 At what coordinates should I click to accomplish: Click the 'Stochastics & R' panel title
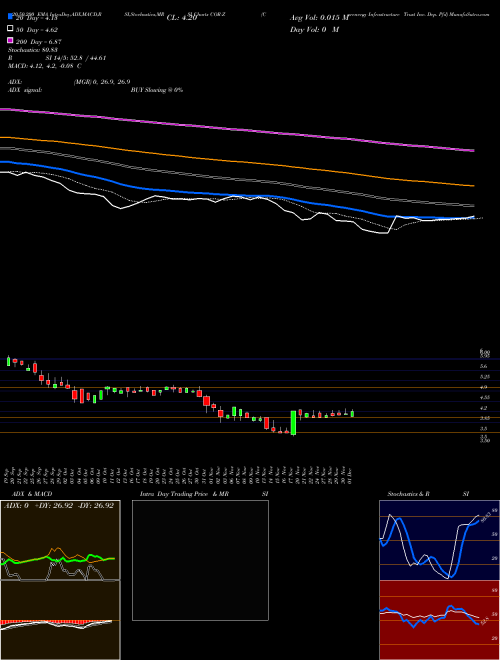408,494
